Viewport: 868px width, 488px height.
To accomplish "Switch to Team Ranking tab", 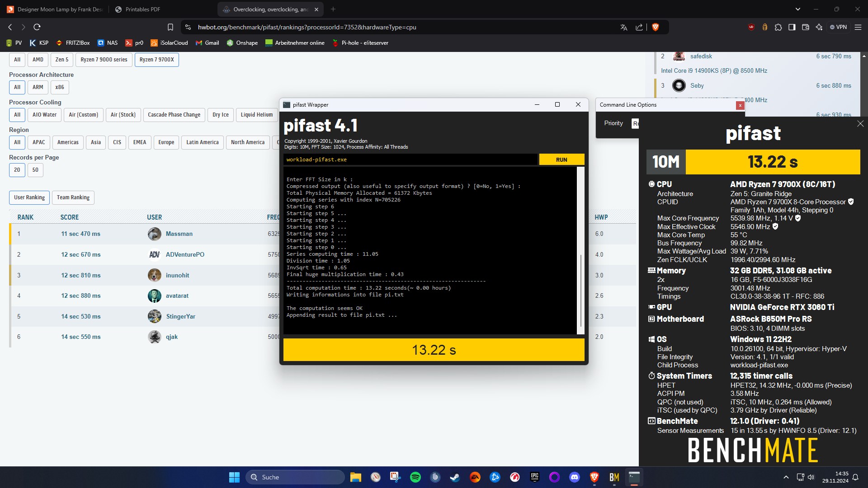I will (x=73, y=197).
